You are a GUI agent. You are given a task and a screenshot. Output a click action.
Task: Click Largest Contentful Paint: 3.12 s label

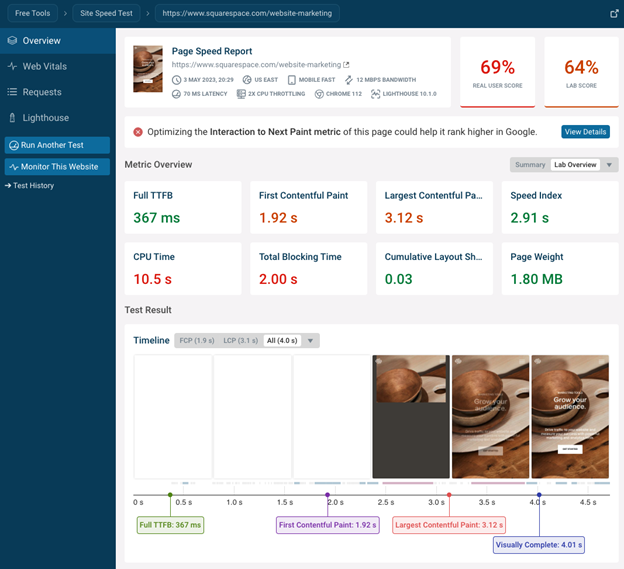click(x=449, y=525)
